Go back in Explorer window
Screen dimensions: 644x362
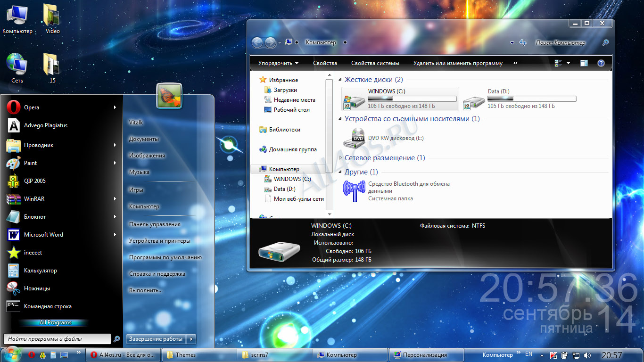pyautogui.click(x=257, y=43)
